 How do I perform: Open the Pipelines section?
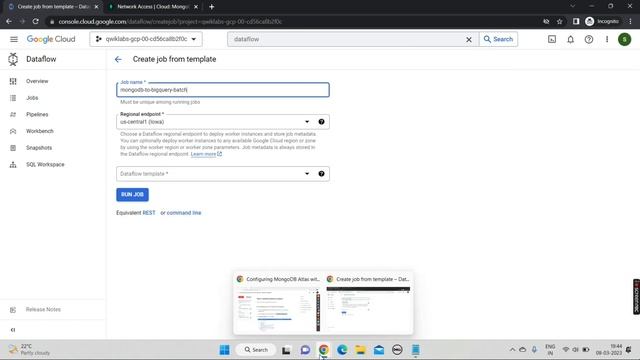point(37,114)
